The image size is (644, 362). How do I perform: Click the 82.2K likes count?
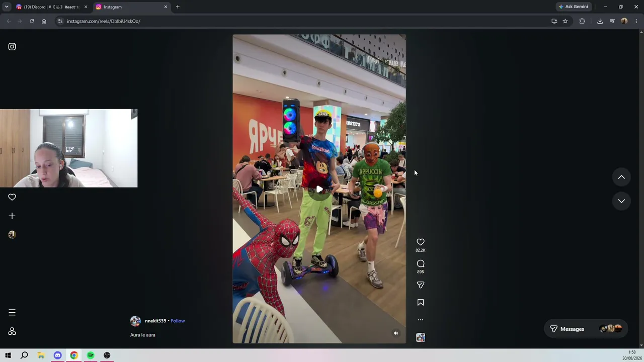click(x=421, y=250)
